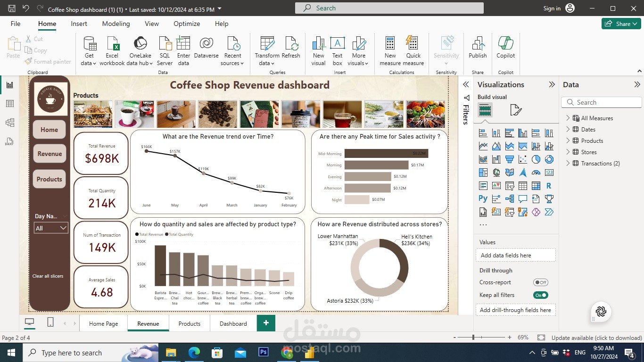Open Photoshop from the Windows taskbar
Image resolution: width=644 pixels, height=362 pixels.
263,352
